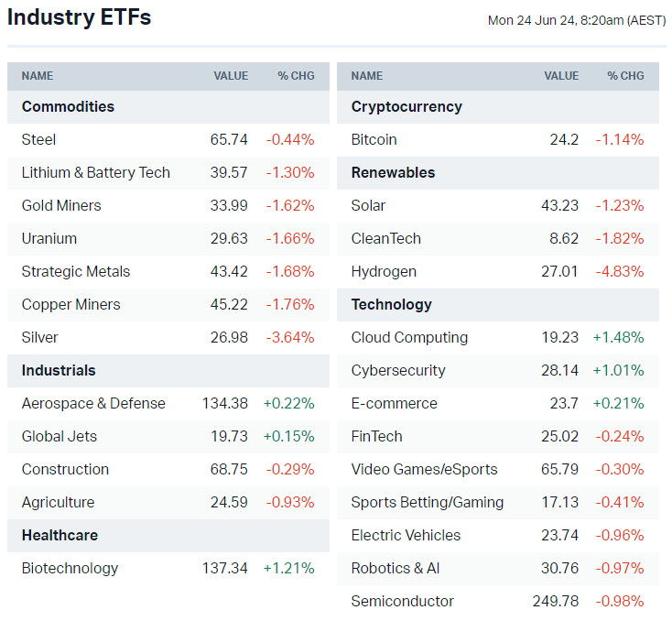Select the Global Jets ETF
Image resolution: width=672 pixels, height=621 pixels.
(x=60, y=436)
